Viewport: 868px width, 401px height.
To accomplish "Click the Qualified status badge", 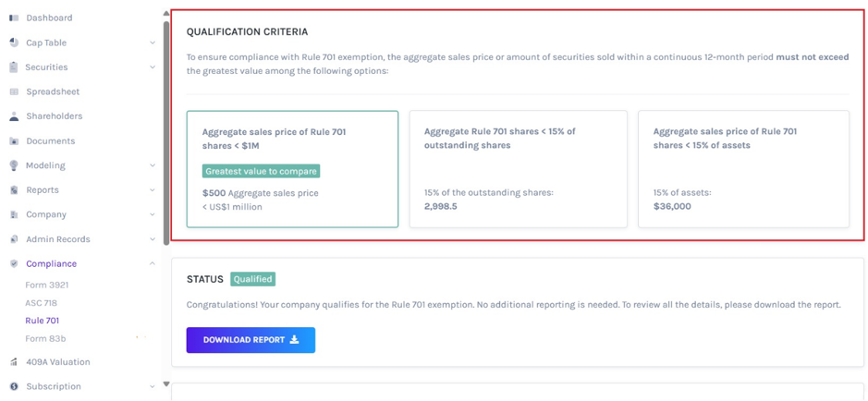I will pos(253,279).
